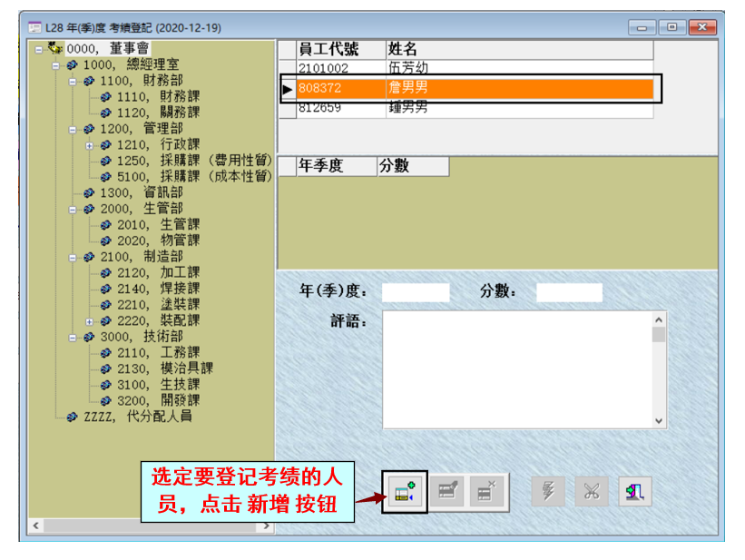Minimize the L28 考績登記 window

[642, 27]
